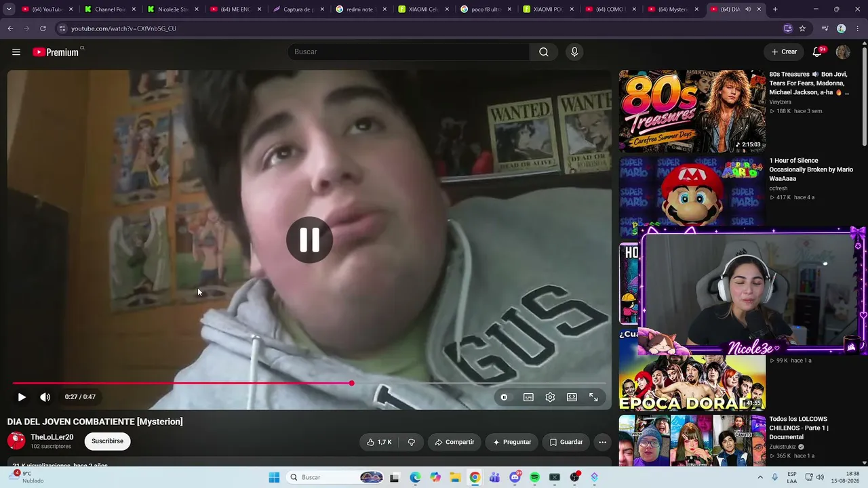This screenshot has height=488, width=868.
Task: Switch to the Captura de pantalla tab
Action: point(299,9)
